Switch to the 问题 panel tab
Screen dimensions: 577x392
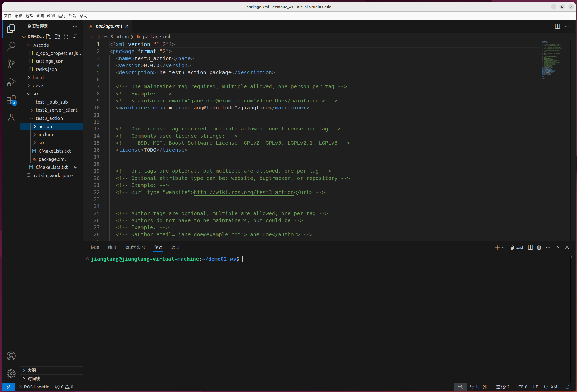tap(95, 247)
